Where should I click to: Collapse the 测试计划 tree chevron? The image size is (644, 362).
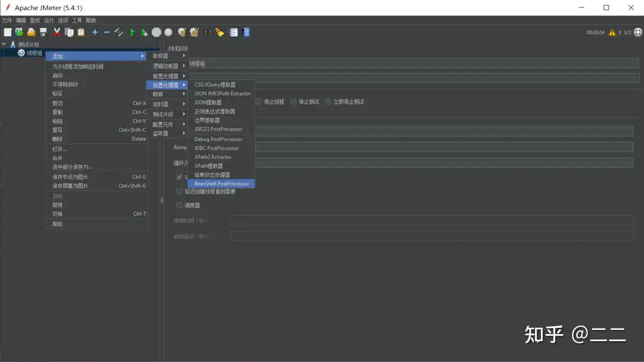click(x=4, y=45)
